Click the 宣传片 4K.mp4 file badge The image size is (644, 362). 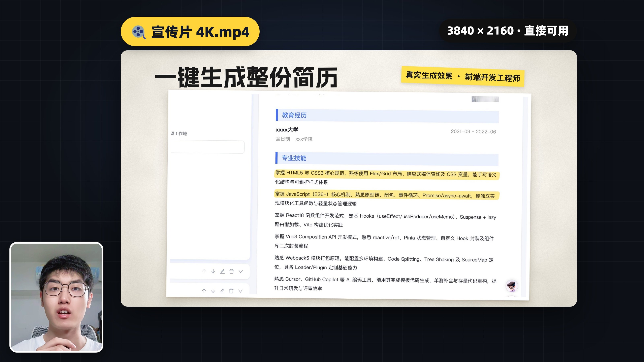pos(190,32)
